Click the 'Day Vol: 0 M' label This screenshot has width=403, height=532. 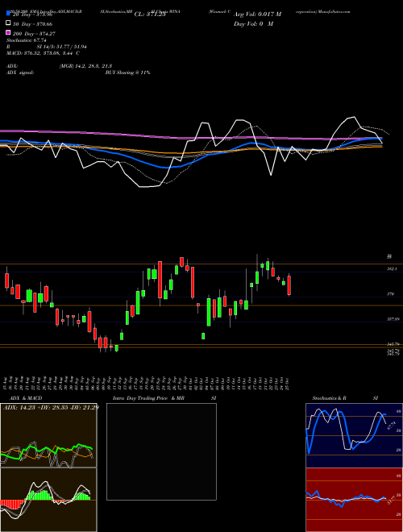click(x=253, y=24)
